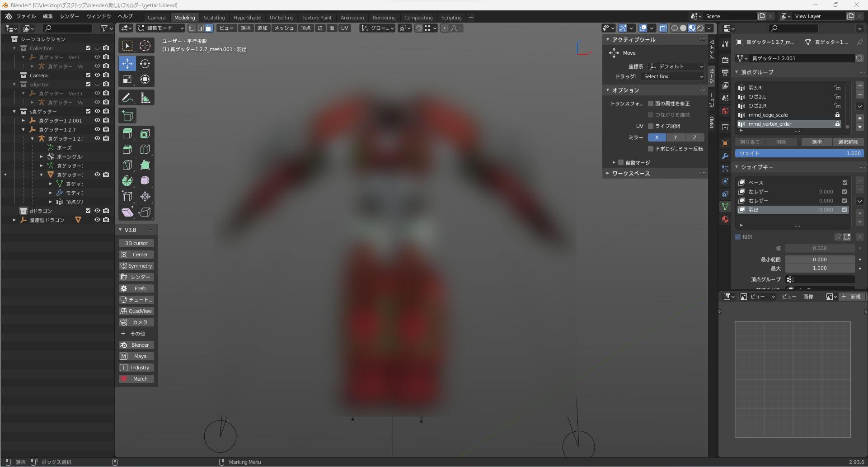Viewport: 868px width, 467px height.
Task: Click the Extrude Region tool
Action: point(127,134)
